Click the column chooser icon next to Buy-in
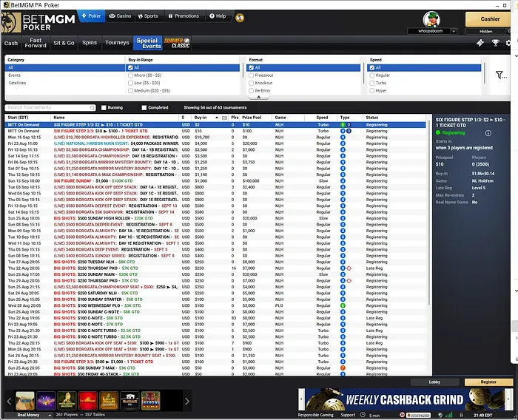The height and width of the screenshot is (420, 518). click(225, 118)
